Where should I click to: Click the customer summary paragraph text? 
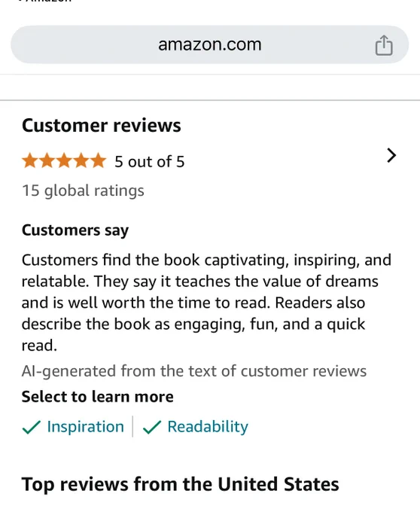coord(206,303)
